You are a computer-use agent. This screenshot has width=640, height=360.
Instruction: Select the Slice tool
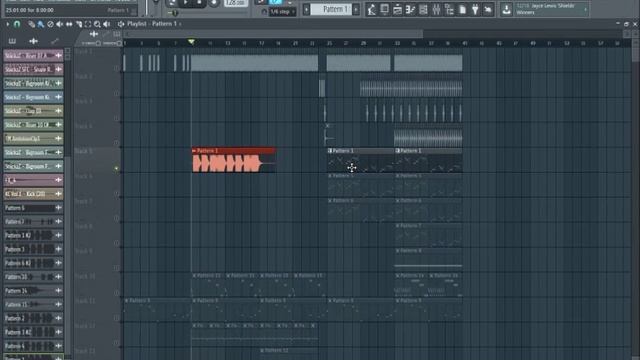pyautogui.click(x=79, y=24)
